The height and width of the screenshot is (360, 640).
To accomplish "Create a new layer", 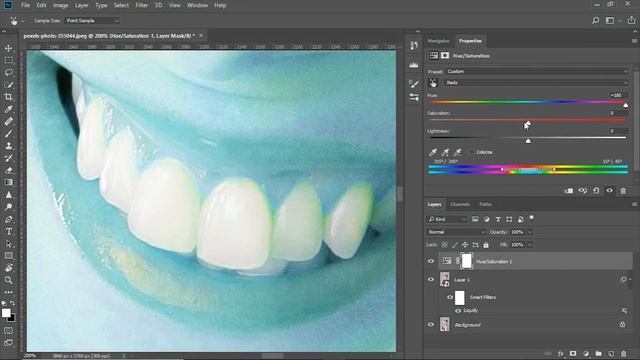I will pyautogui.click(x=611, y=353).
